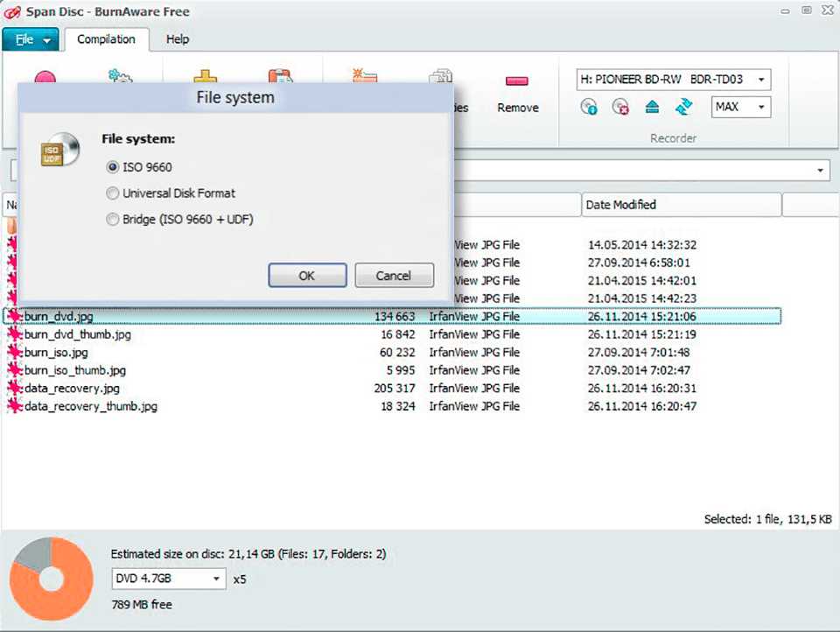Click size value 18 324
840x632 pixels.
397,406
